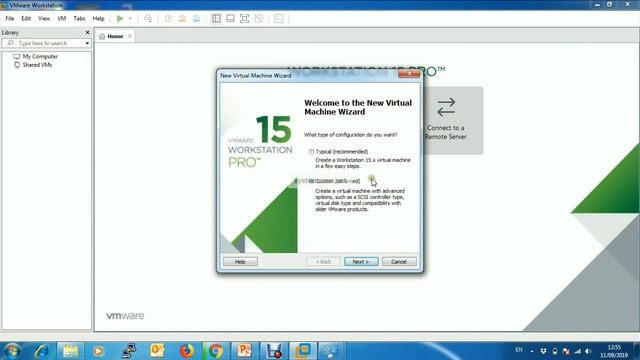The height and width of the screenshot is (360, 640).
Task: Click the volume speaker tray icon
Action: (588, 351)
